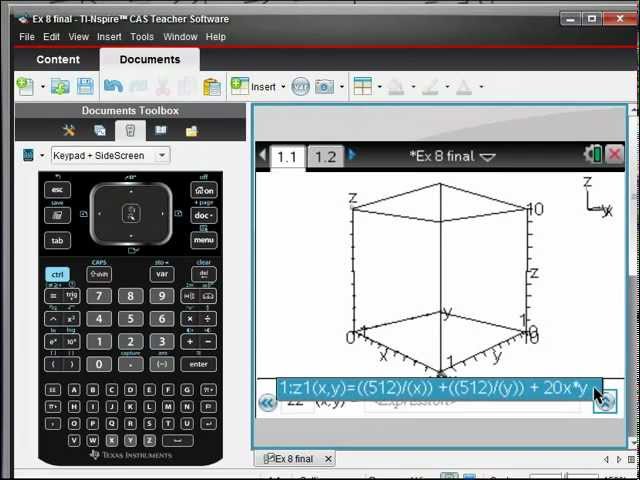Select the Content Explorer folder toolbox icon
Viewport: 640px width, 480px height.
point(191,131)
